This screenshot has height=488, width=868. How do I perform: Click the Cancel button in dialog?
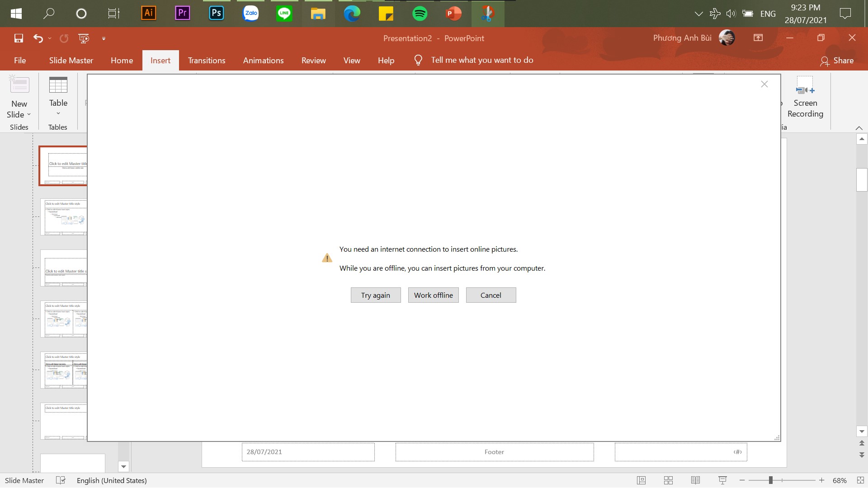coord(491,295)
